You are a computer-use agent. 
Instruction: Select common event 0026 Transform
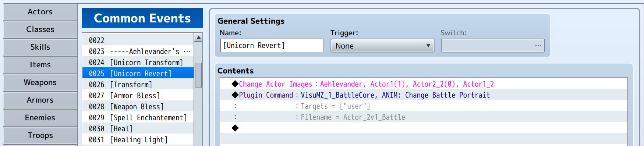point(138,84)
